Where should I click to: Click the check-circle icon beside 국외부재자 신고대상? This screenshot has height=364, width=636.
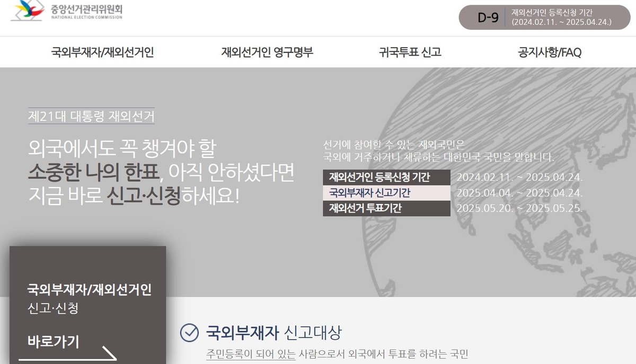[189, 333]
